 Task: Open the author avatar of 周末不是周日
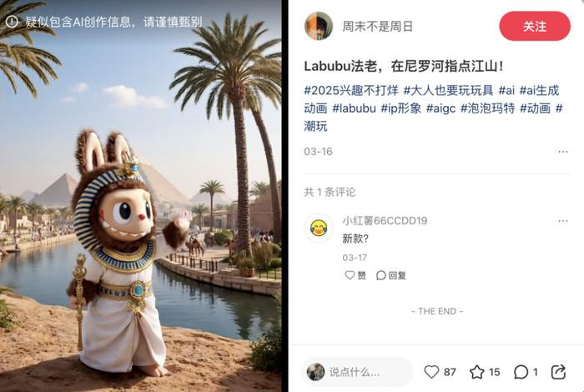pyautogui.click(x=319, y=26)
